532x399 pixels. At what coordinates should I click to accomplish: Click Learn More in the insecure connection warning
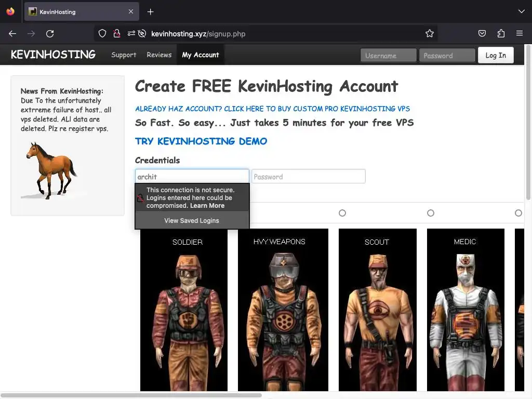point(207,206)
